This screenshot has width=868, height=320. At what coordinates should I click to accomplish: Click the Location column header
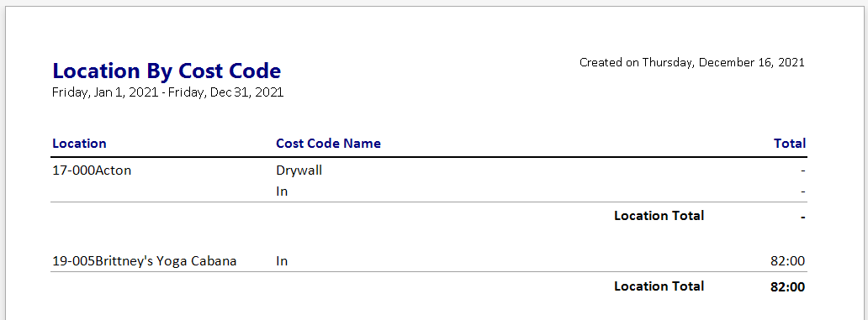[79, 143]
